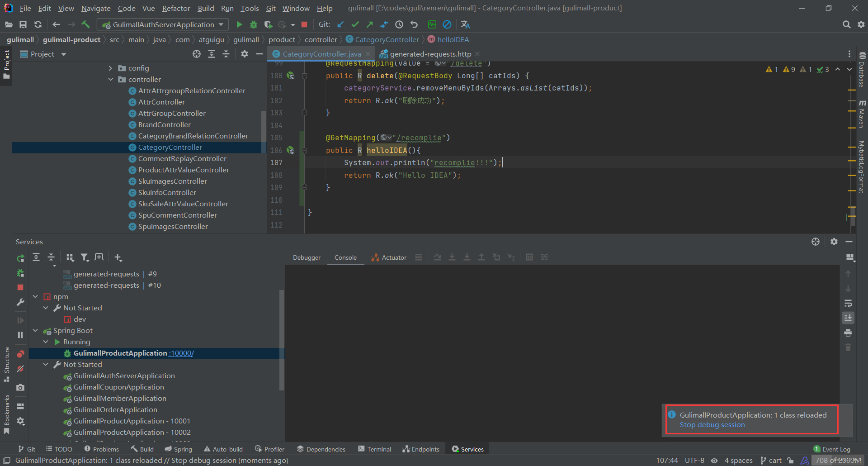This screenshot has height=466, width=868.
Task: Expand the config folder
Action: tap(110, 68)
